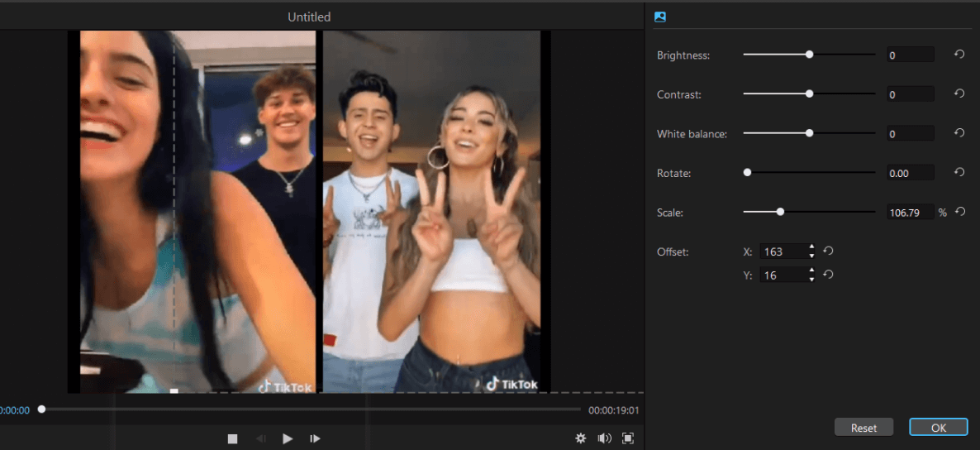Click the Reset button
This screenshot has height=450, width=980.
863,428
